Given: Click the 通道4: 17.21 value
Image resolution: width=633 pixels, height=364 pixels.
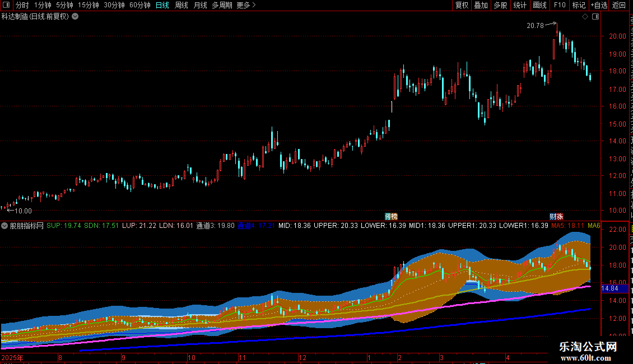Looking at the screenshot, I should (x=256, y=226).
